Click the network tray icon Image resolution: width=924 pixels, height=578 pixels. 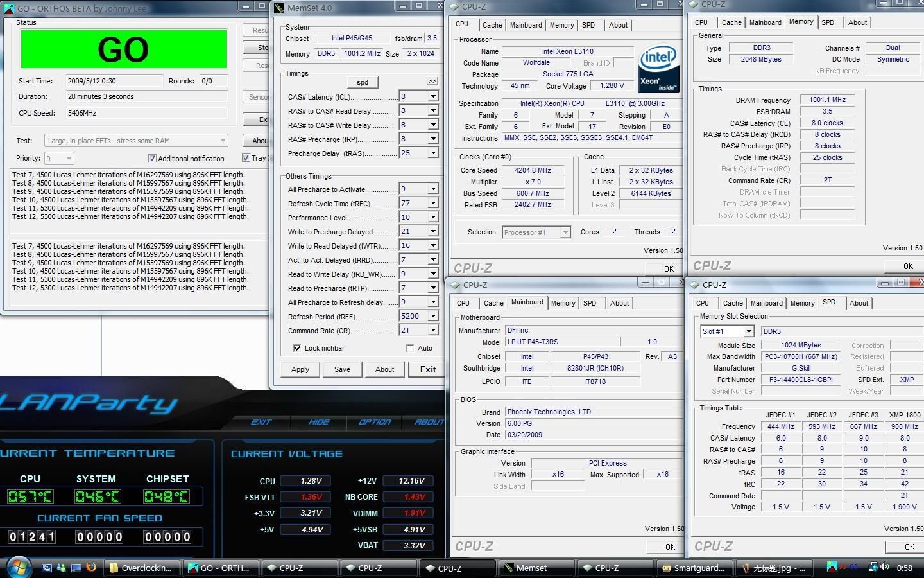click(873, 567)
